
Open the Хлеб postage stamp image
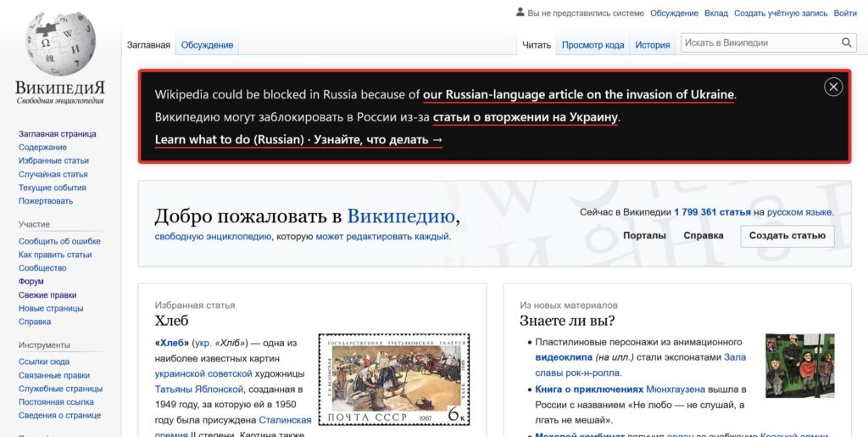click(x=394, y=379)
